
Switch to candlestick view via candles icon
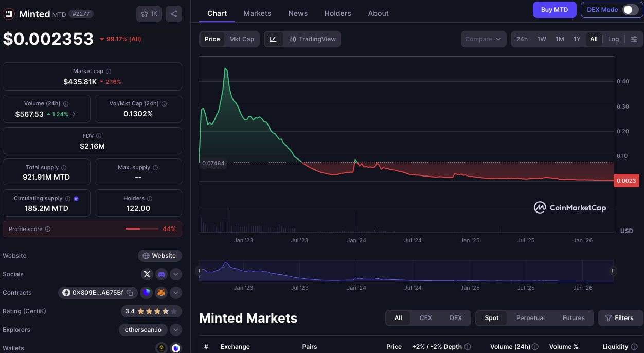tap(293, 39)
